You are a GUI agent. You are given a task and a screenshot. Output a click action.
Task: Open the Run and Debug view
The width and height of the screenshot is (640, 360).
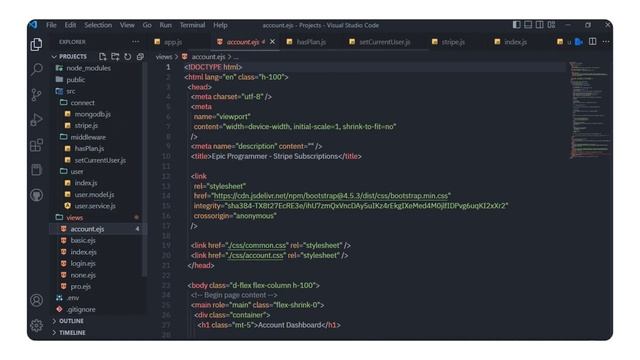(x=36, y=120)
